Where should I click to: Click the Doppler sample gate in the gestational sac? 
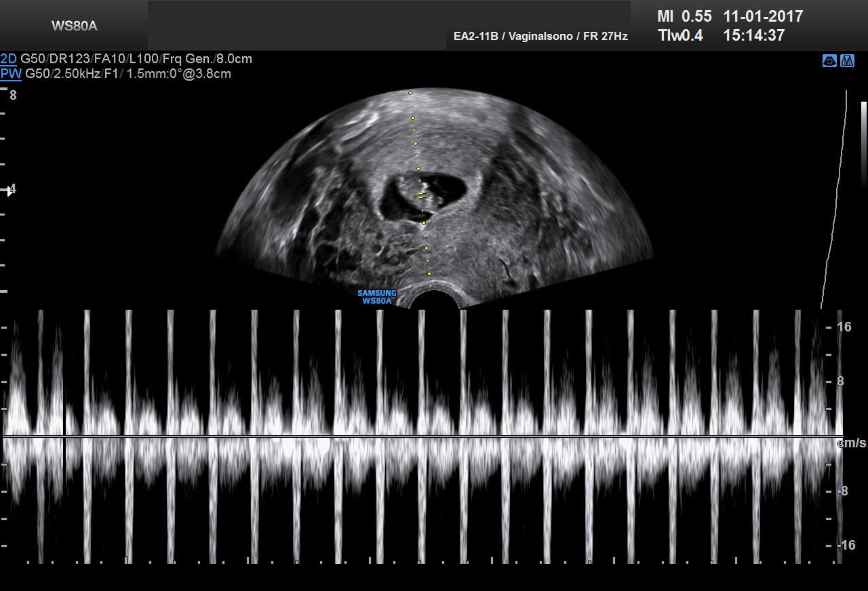pos(421,197)
